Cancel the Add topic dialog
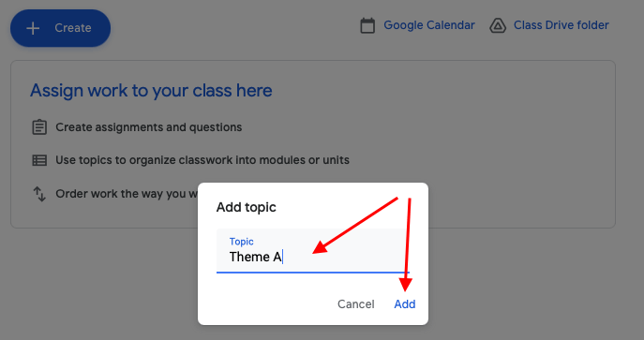The image size is (644, 340). 356,303
